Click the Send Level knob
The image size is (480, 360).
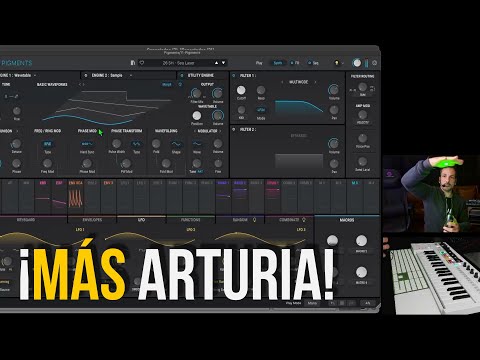click(x=362, y=162)
